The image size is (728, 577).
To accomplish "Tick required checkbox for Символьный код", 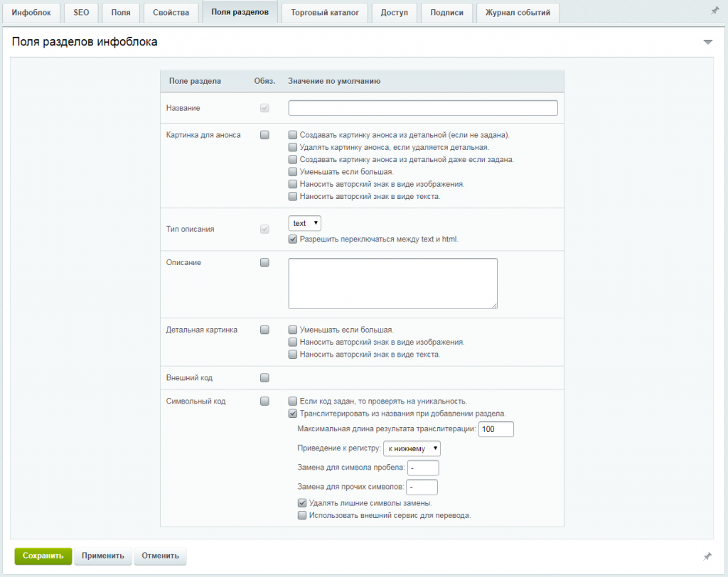I will click(264, 401).
